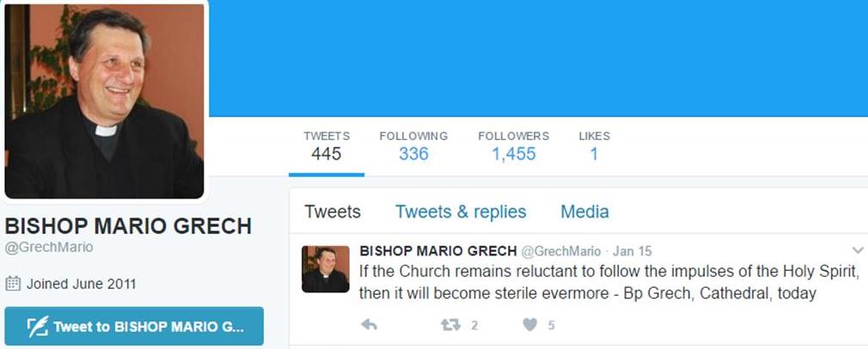Show the Likes count page

594,146
